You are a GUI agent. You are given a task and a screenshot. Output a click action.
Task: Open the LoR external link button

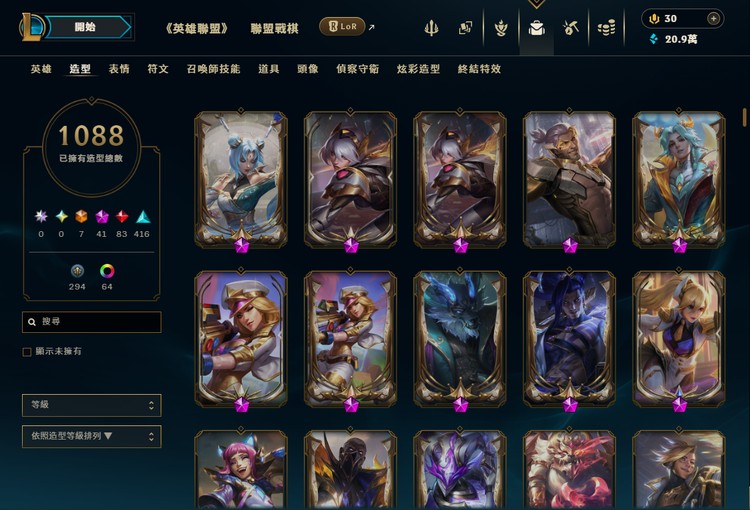click(342, 27)
